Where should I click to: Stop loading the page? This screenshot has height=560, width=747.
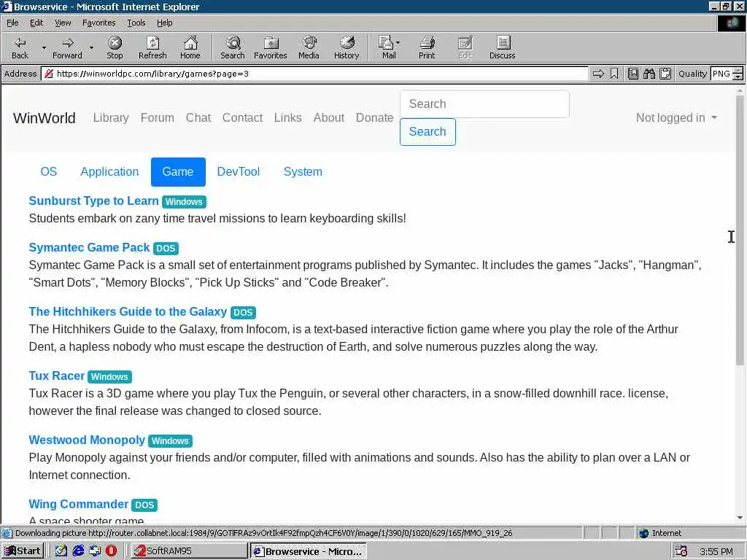[115, 47]
